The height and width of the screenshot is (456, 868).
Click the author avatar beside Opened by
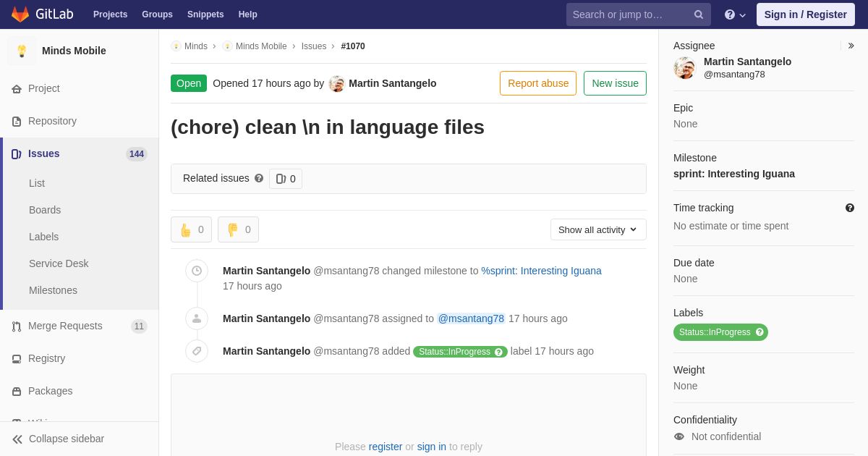point(336,83)
